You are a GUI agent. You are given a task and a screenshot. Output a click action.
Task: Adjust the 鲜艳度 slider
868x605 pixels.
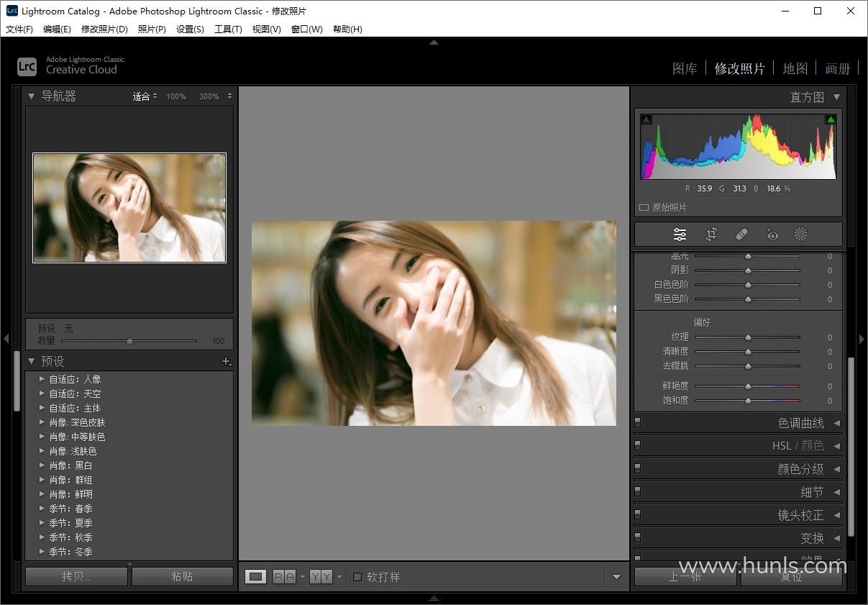748,386
